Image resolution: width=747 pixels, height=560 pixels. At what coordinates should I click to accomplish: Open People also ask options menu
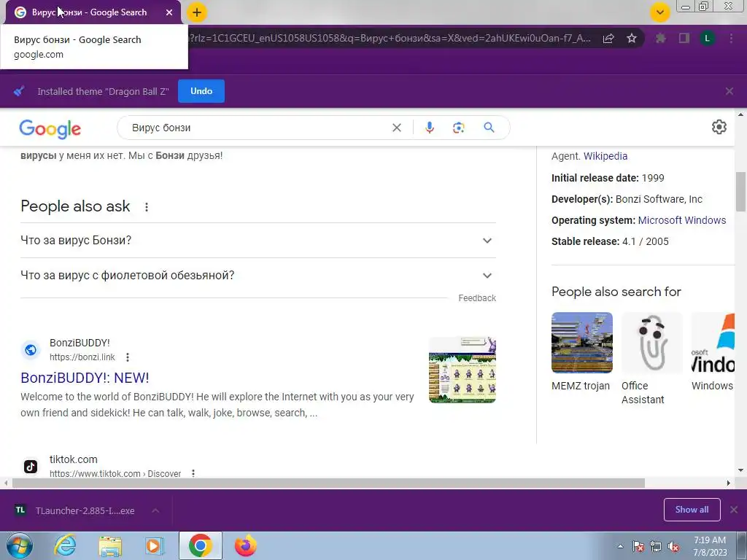coord(147,206)
